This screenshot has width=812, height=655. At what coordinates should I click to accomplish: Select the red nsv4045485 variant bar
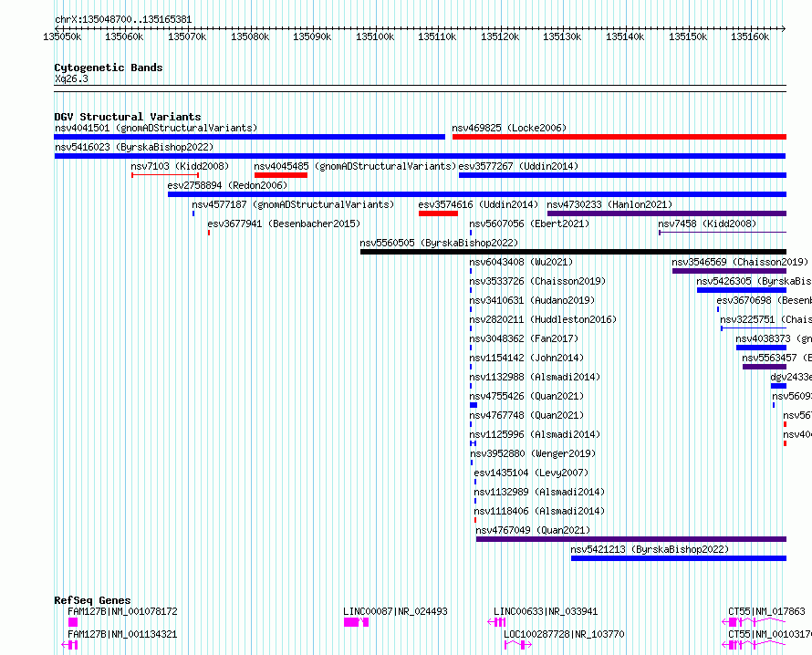tap(281, 175)
